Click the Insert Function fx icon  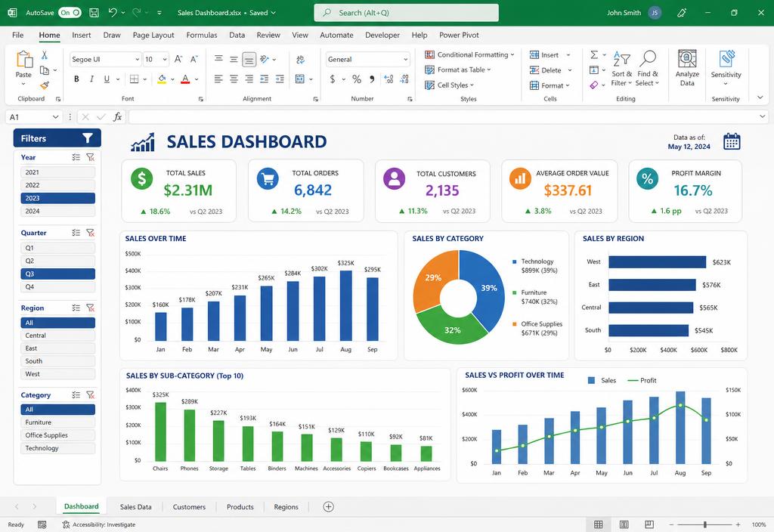pyautogui.click(x=117, y=117)
